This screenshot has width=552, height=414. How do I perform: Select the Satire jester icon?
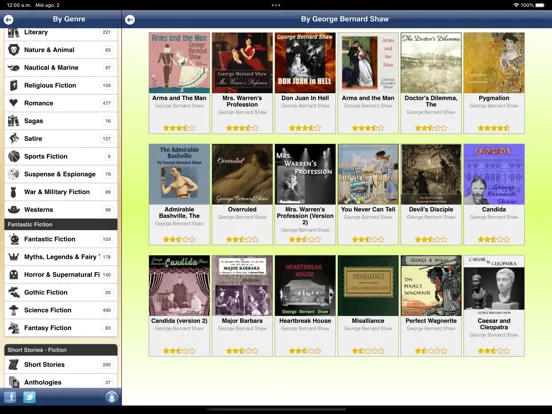point(14,138)
